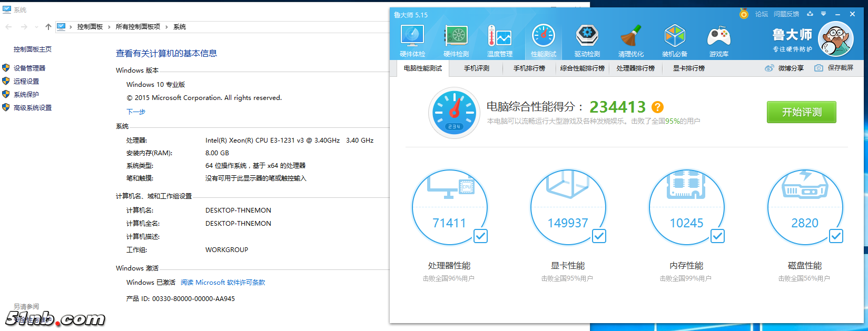Open the 装机必备 essential software icon
Image resolution: width=868 pixels, height=331 pixels.
[674, 41]
